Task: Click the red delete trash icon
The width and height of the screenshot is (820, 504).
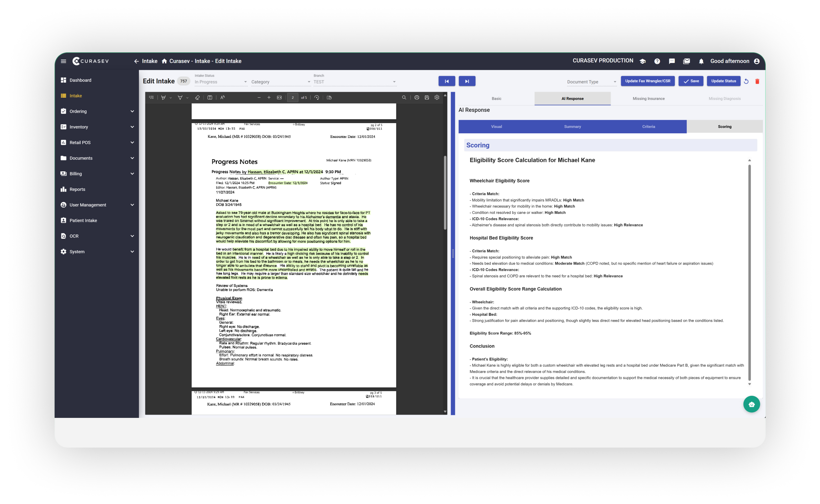Action: pyautogui.click(x=757, y=81)
